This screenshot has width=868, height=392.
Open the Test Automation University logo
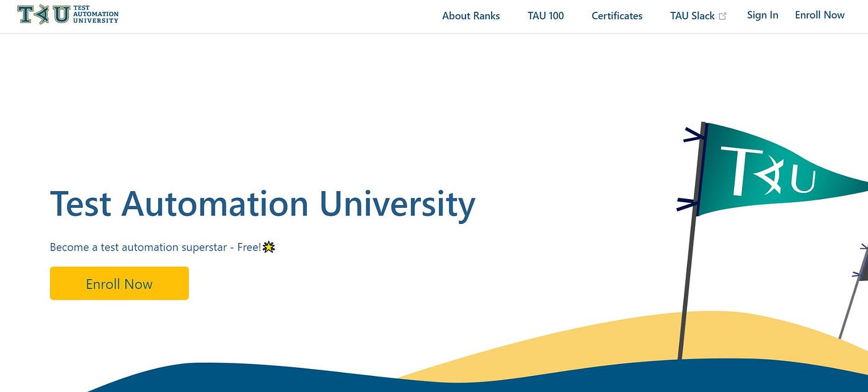pyautogui.click(x=68, y=15)
